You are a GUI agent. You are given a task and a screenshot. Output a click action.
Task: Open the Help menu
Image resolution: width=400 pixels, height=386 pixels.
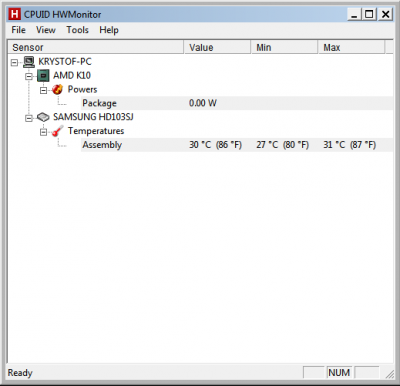[109, 30]
